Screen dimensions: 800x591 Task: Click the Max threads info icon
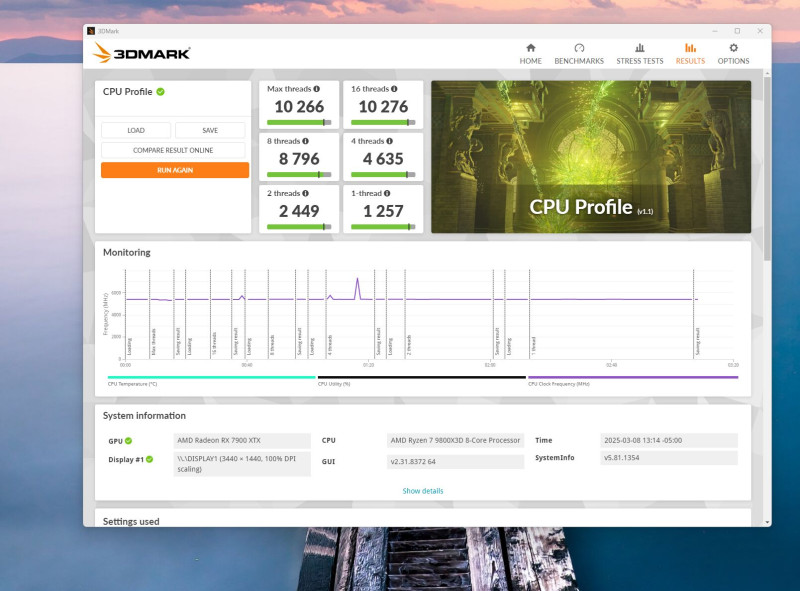pyautogui.click(x=317, y=89)
